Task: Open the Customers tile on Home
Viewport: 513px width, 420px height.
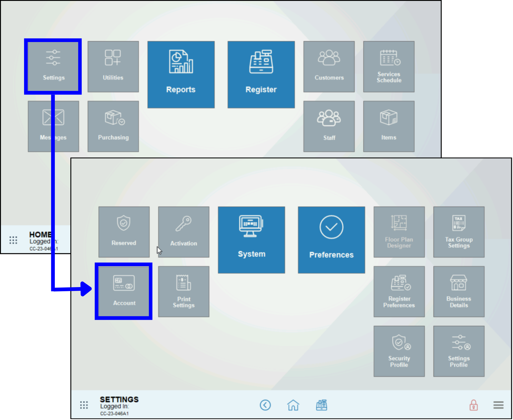Action: pos(329,66)
